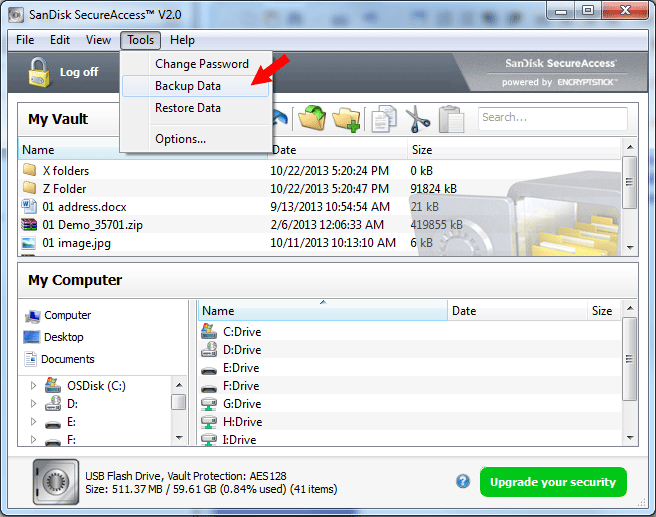Click the folder tree scrollbar down arrow
656x517 pixels.
(179, 438)
